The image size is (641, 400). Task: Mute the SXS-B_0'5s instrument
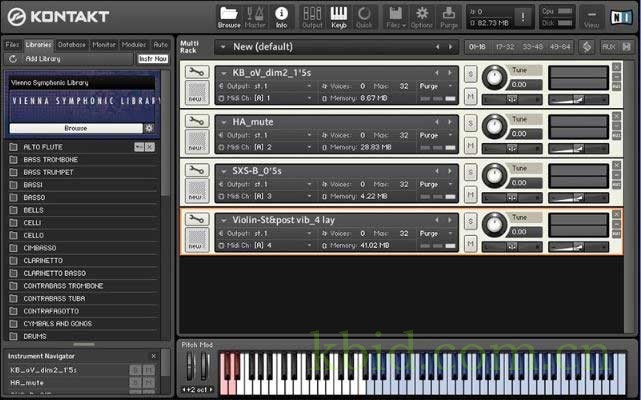469,191
